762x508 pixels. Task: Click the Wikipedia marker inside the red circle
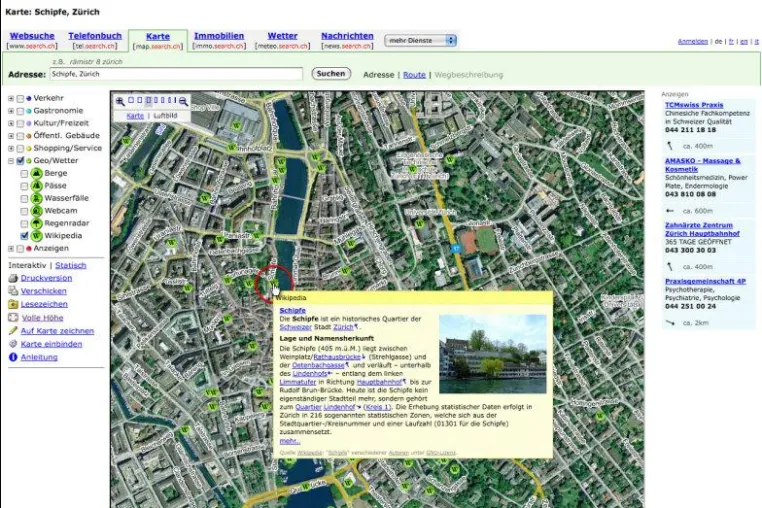[x=274, y=282]
